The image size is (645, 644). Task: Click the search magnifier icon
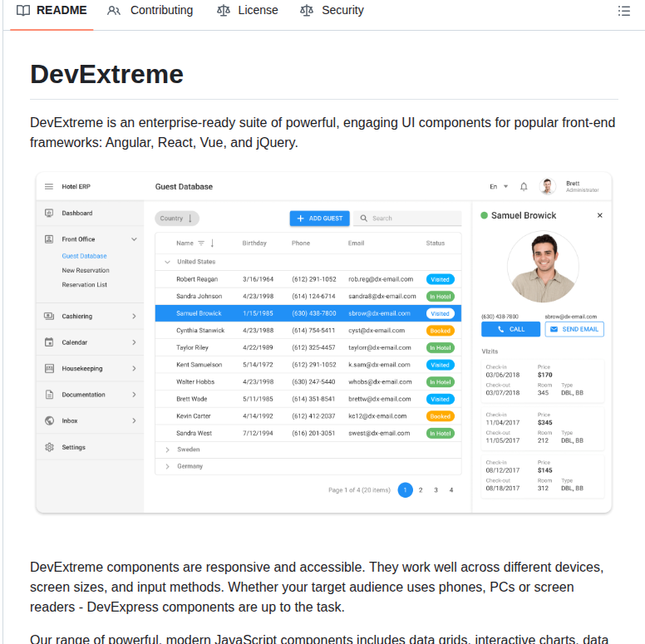[363, 219]
